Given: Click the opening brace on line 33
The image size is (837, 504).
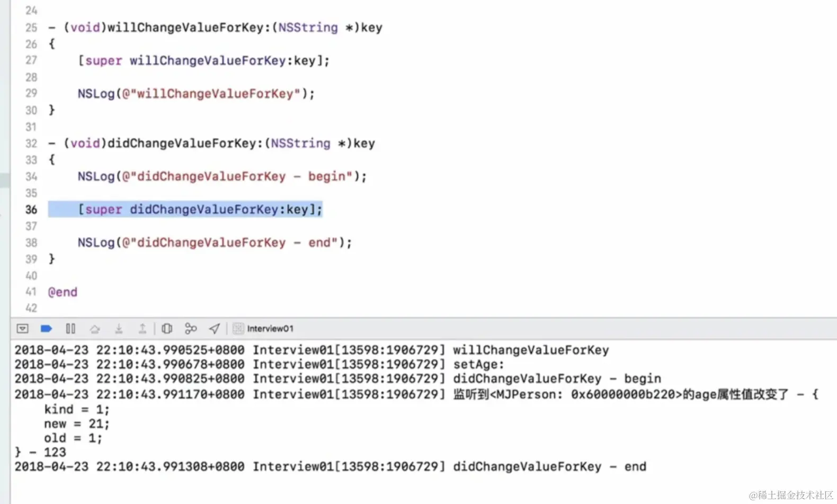Looking at the screenshot, I should point(51,160).
